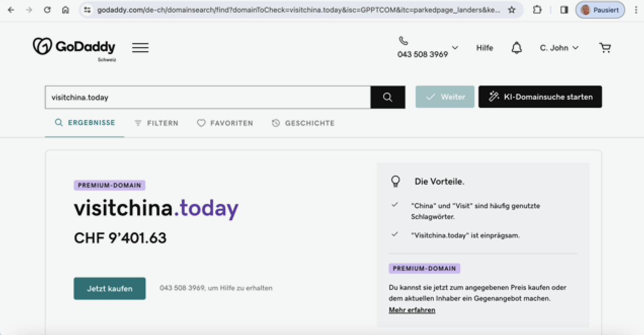
Task: Focus the domain search field
Action: tap(208, 97)
